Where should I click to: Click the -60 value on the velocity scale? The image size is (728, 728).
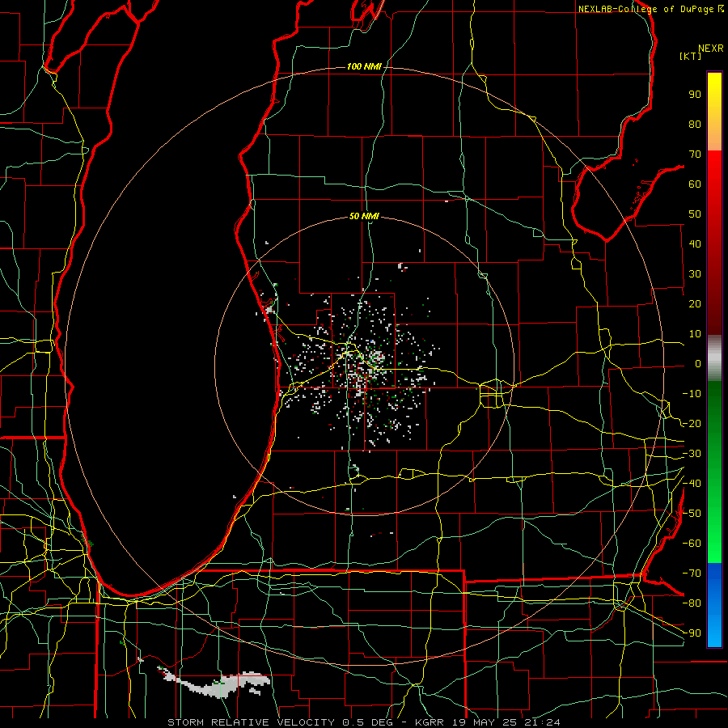(x=692, y=544)
